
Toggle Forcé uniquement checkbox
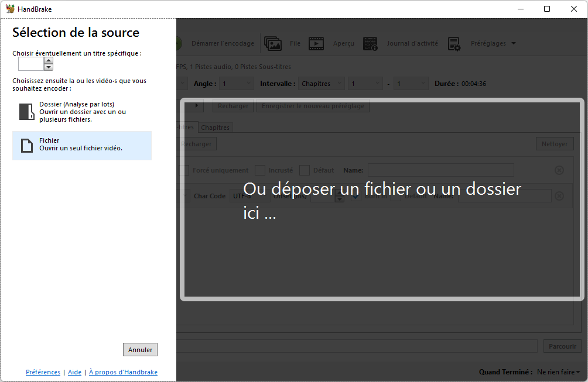click(184, 170)
